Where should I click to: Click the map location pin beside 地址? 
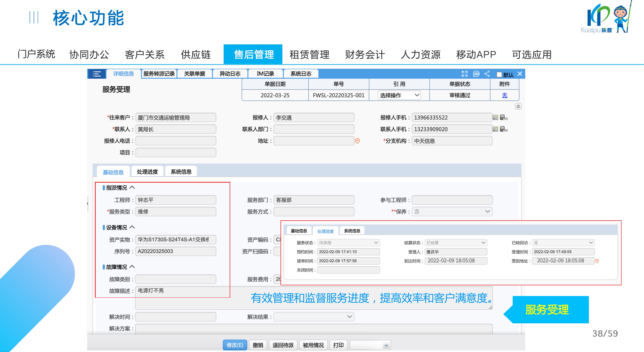point(357,141)
